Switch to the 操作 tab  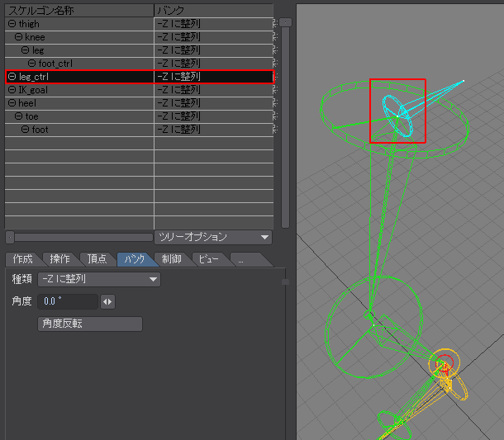[x=60, y=259]
